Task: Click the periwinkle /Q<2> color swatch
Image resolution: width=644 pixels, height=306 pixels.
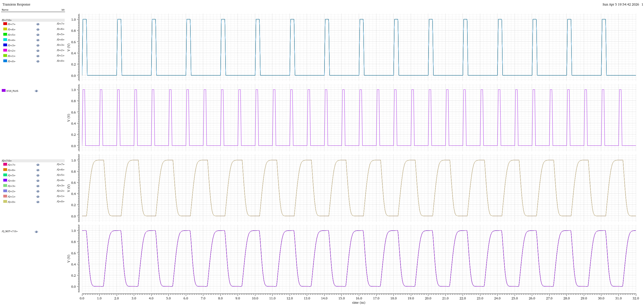Action: [5, 191]
